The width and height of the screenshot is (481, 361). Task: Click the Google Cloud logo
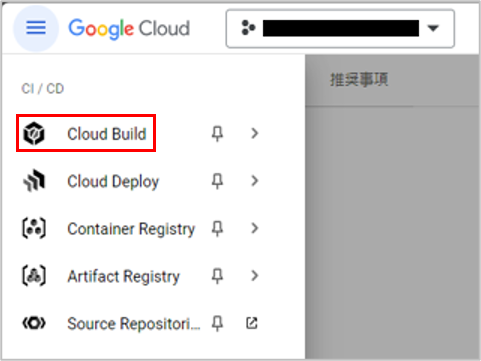[x=129, y=29]
